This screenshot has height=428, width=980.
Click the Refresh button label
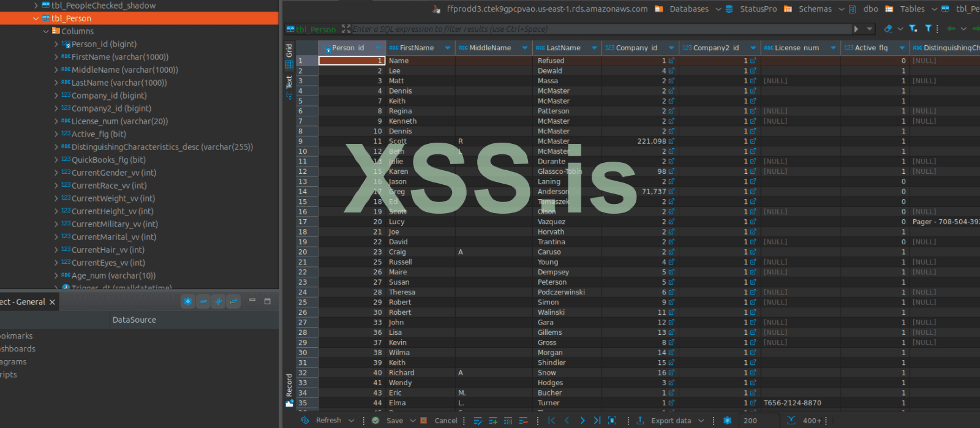click(328, 420)
